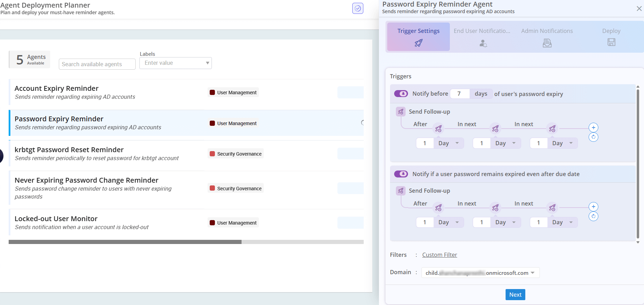The height and width of the screenshot is (305, 644).
Task: Reset follow-ups in first trigger
Action: click(x=593, y=137)
